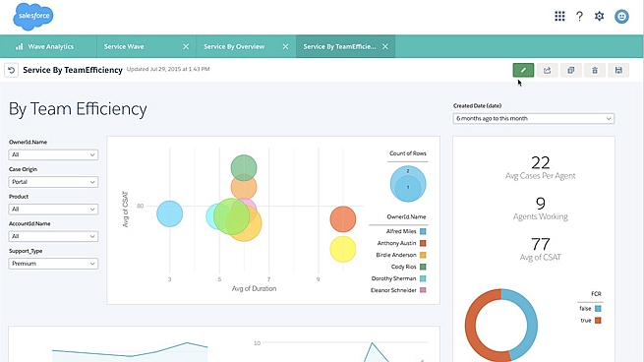Open the app launcher grid icon
Screen dimensions: 644x362
point(559,16)
